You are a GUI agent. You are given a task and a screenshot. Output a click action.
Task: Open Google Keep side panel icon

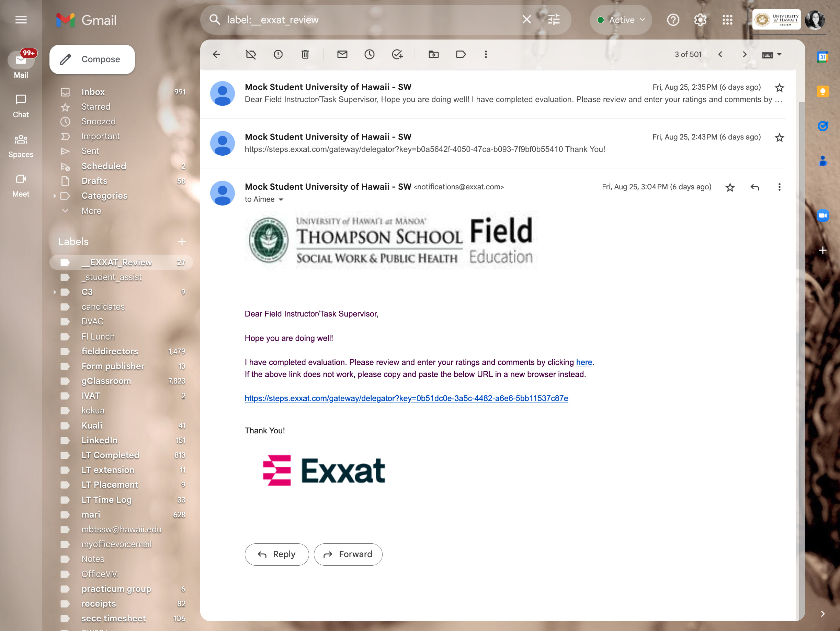coord(822,92)
